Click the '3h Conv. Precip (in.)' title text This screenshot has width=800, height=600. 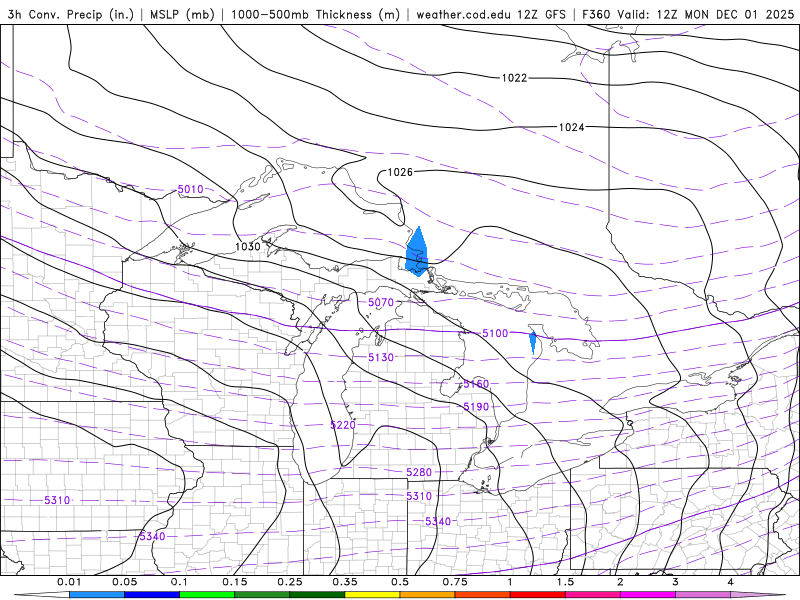click(x=70, y=14)
